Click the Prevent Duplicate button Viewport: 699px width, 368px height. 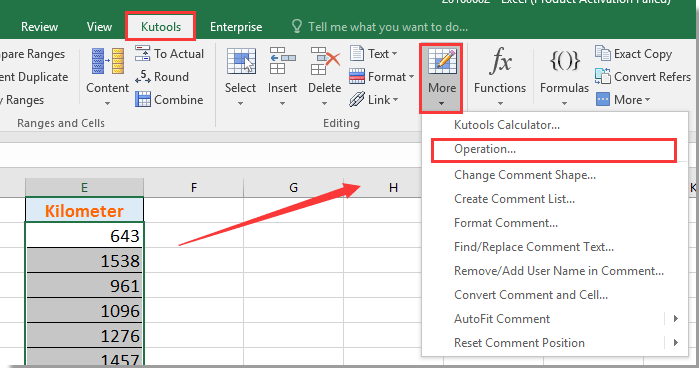34,77
